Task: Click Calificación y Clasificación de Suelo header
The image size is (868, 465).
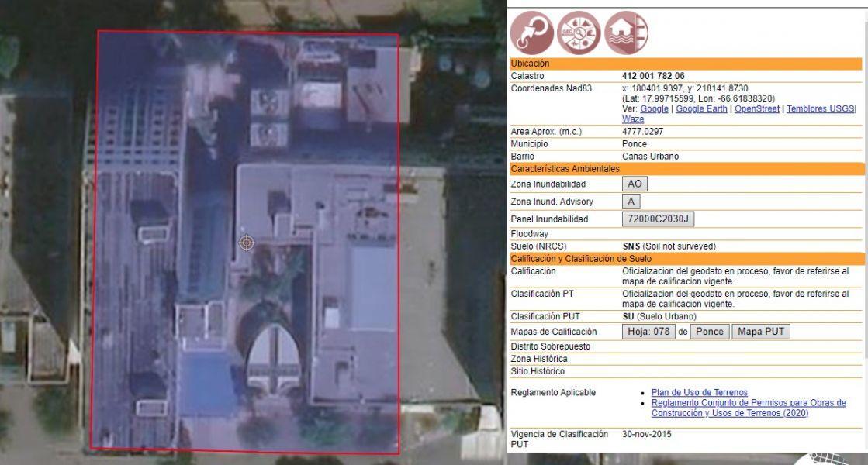Action: tap(686, 259)
